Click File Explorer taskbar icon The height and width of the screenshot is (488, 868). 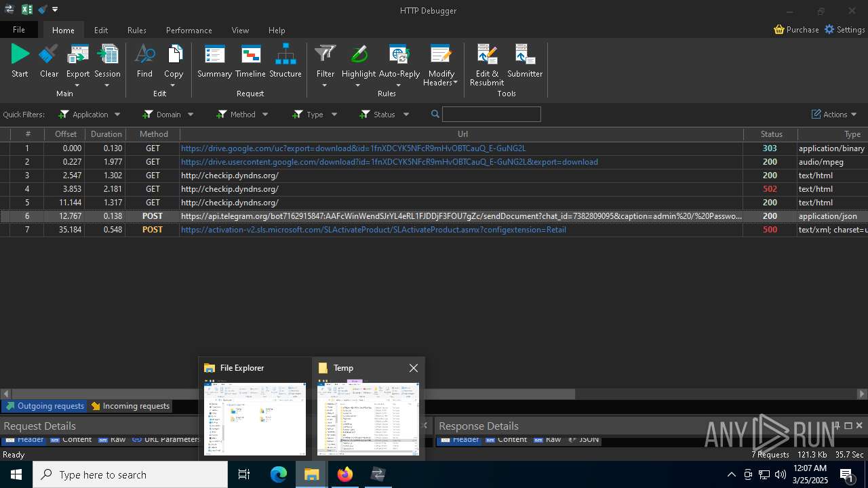tap(312, 474)
